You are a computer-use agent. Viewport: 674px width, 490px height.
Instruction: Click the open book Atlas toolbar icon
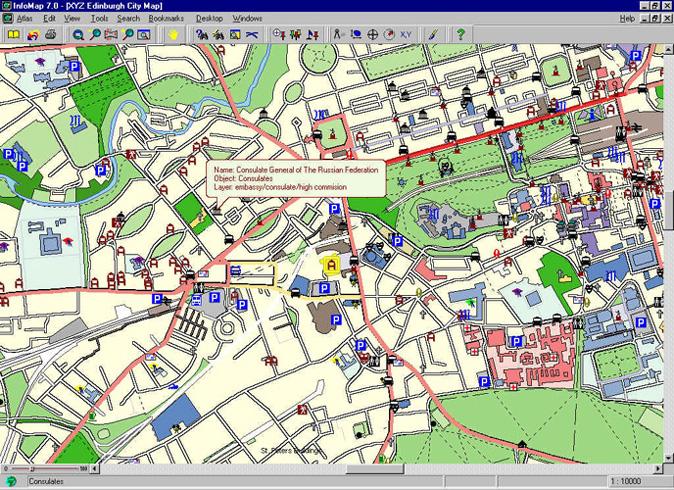(13, 34)
